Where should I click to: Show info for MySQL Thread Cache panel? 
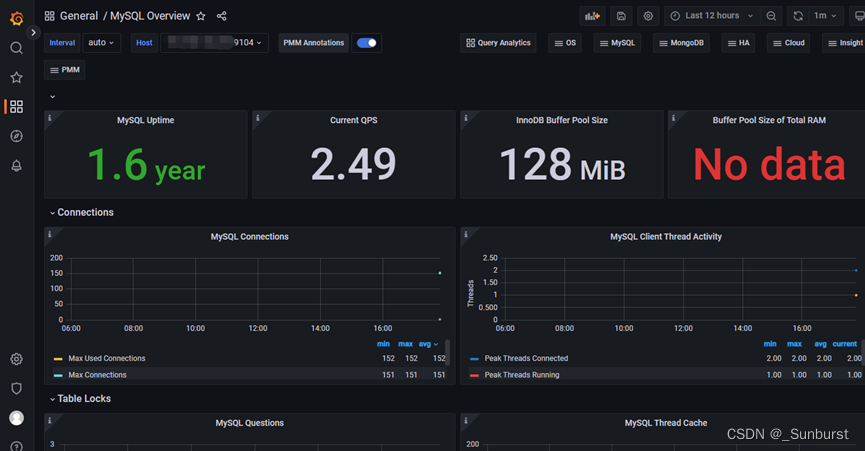click(x=466, y=420)
